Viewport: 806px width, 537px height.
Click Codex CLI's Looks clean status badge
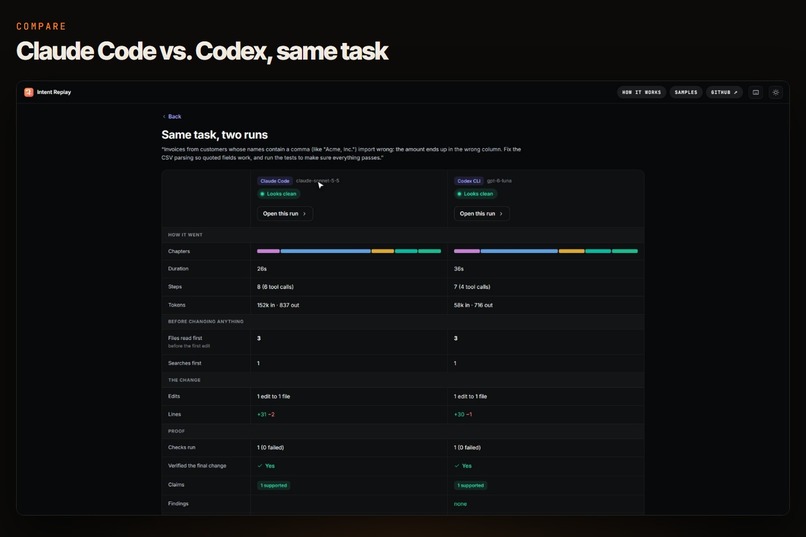click(475, 194)
